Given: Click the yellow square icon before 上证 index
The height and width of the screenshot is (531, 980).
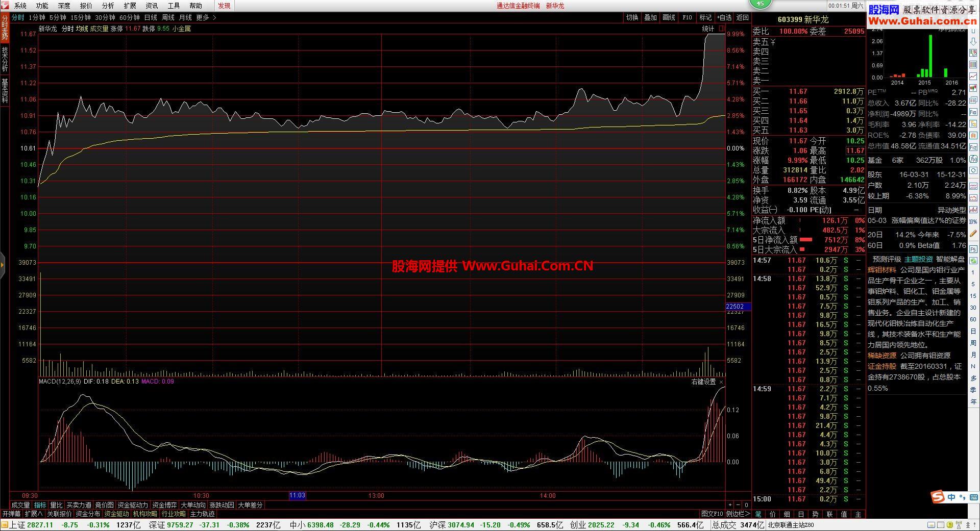Looking at the screenshot, I should 5,525.
